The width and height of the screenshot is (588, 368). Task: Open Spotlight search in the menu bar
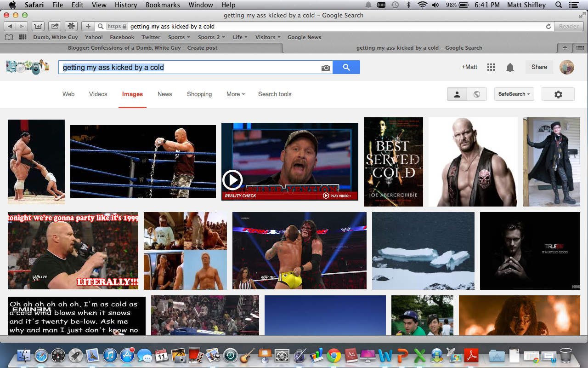tap(559, 5)
